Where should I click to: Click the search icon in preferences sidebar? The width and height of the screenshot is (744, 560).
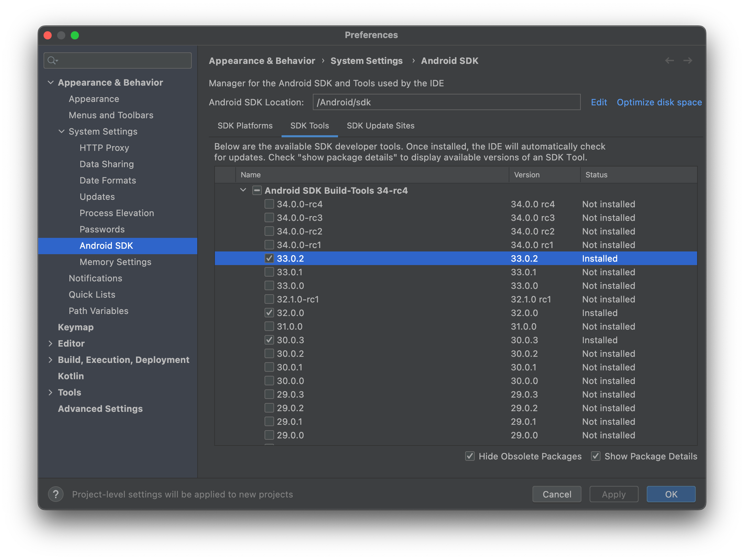tap(52, 60)
